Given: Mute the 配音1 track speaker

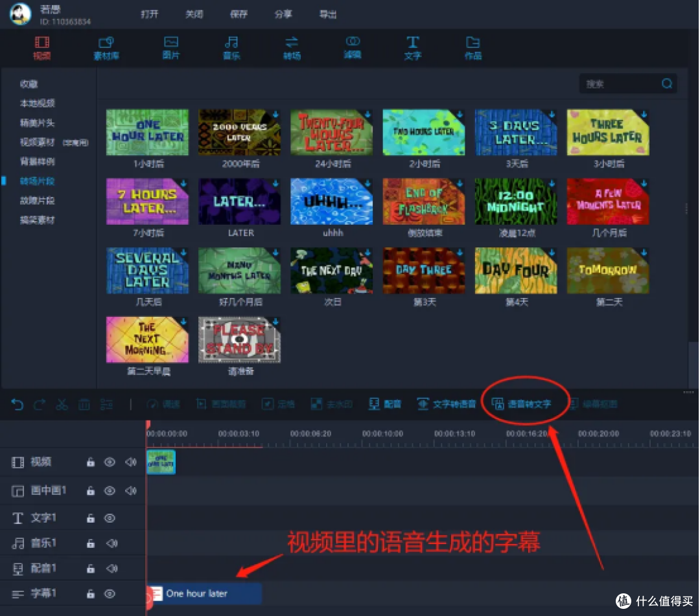Looking at the screenshot, I should point(111,569).
